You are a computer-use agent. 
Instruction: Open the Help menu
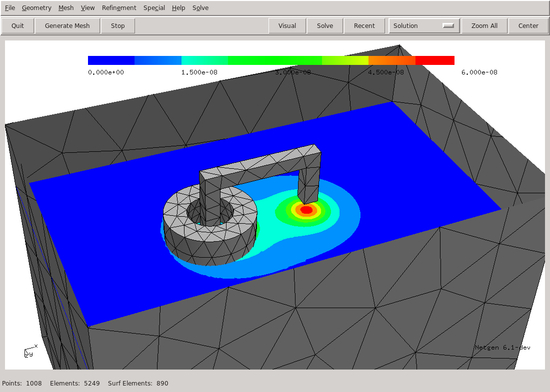pos(178,8)
